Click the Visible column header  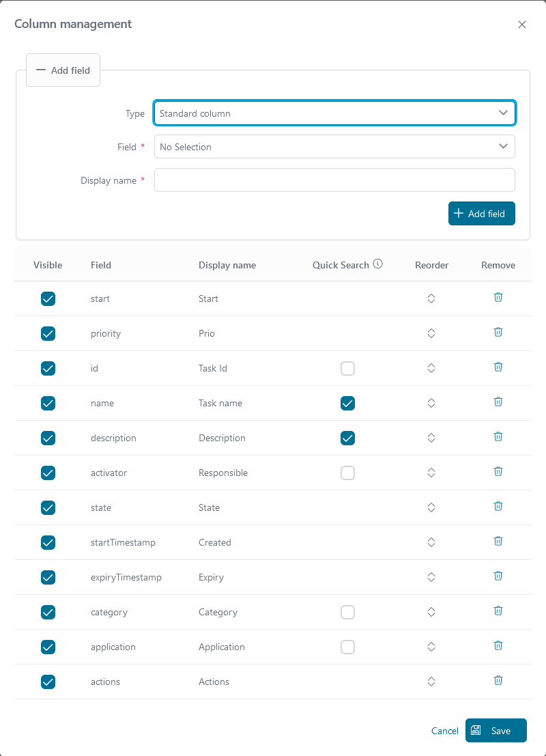48,265
